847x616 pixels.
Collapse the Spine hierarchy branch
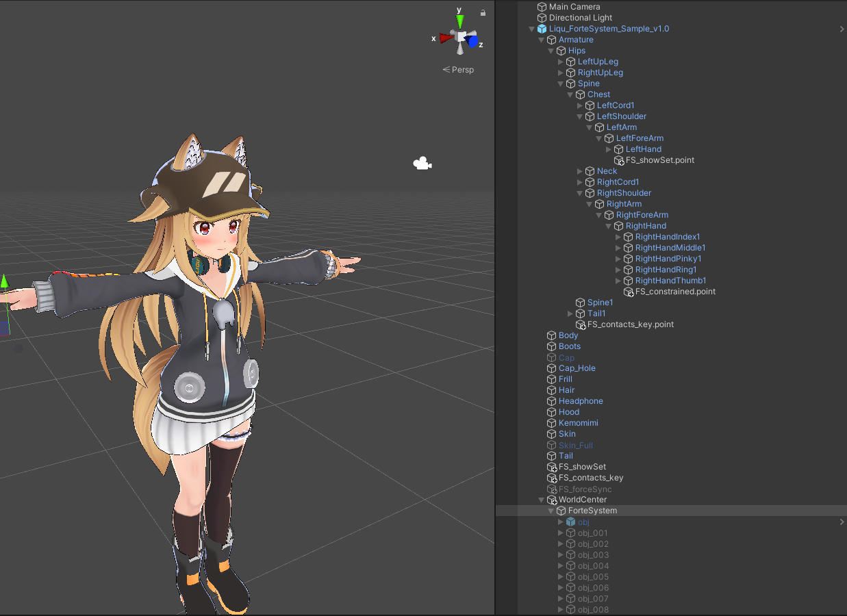pyautogui.click(x=561, y=83)
